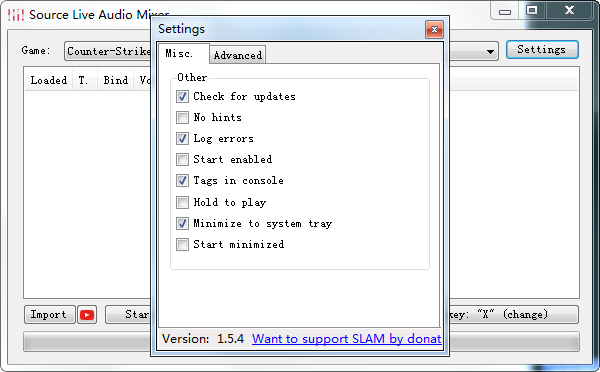The image size is (600, 372).
Task: Toggle Tags in console checkbox
Action: point(182,181)
